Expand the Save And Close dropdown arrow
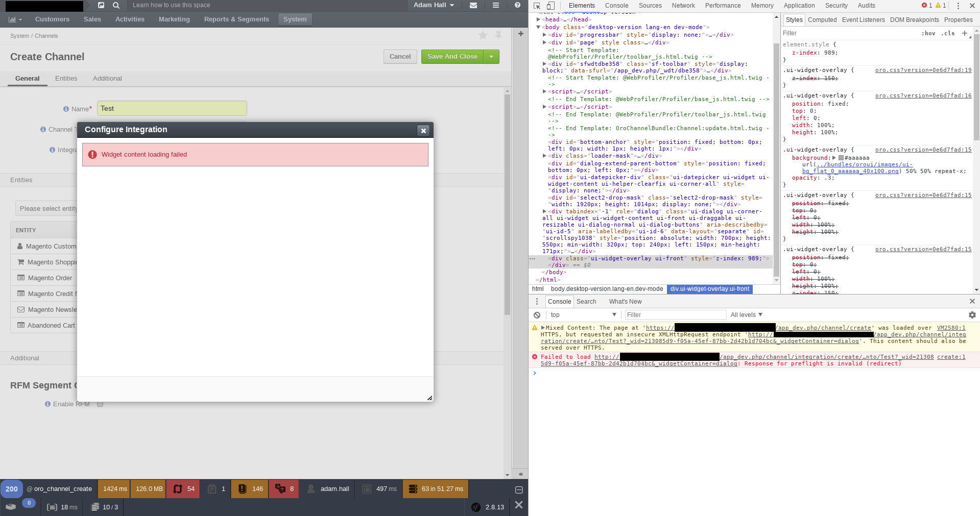 click(491, 57)
